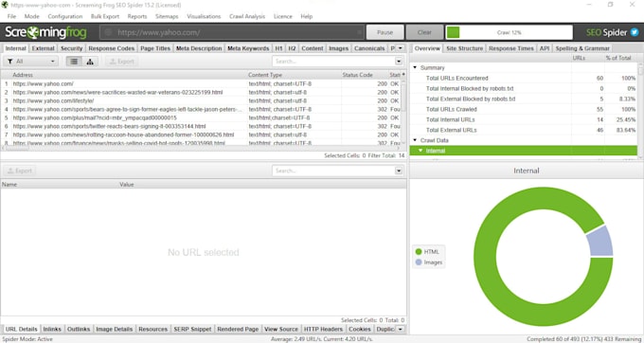Pause the crawl
The height and width of the screenshot is (343, 644).
coord(385,32)
